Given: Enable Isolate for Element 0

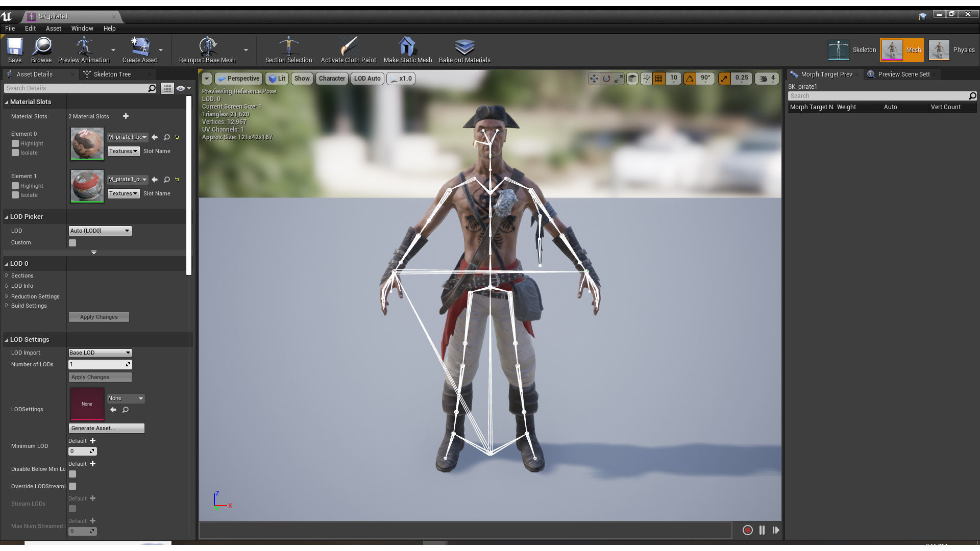Looking at the screenshot, I should (15, 153).
